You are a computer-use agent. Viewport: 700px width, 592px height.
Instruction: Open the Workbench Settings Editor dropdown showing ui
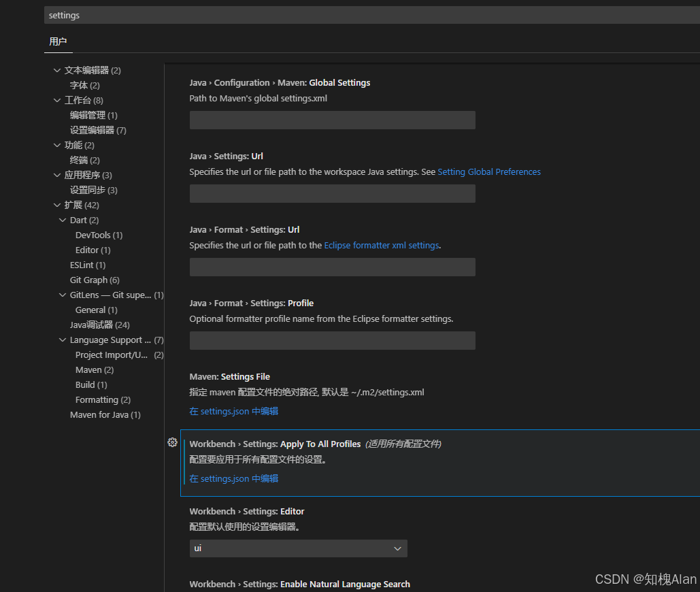tap(298, 548)
